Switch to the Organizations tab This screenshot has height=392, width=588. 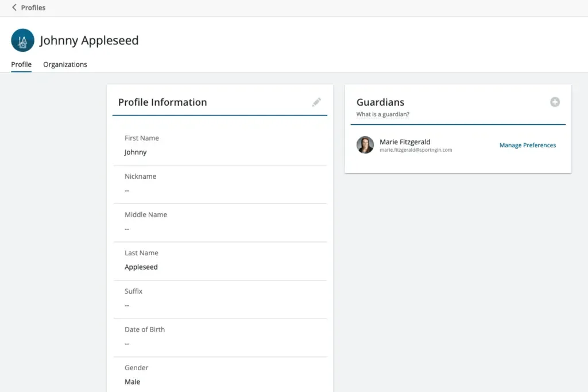pos(65,64)
